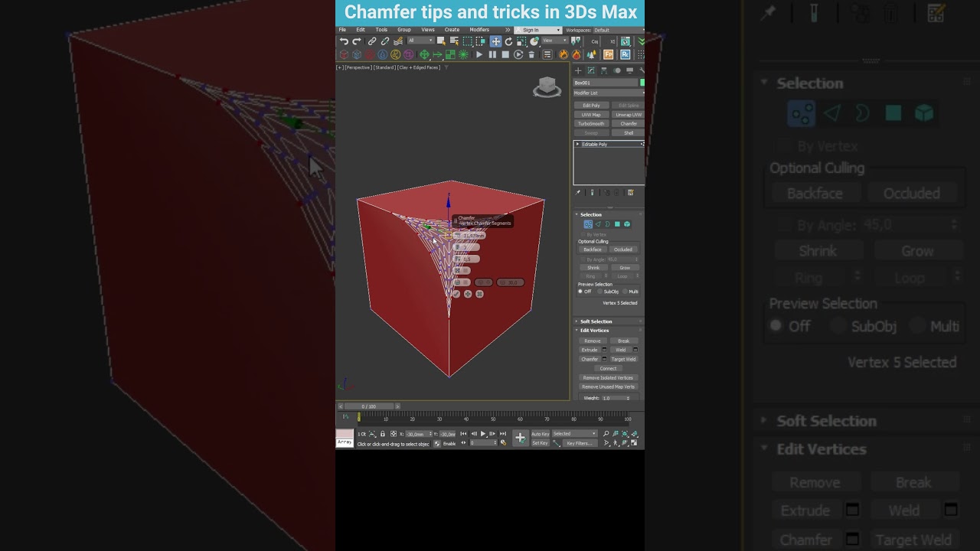980x551 pixels.
Task: Expand the Editable Poly stack entry
Action: (577, 144)
